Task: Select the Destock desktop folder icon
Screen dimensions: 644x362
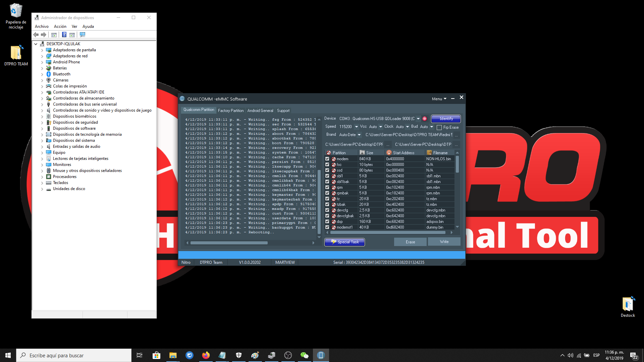Action: tap(628, 307)
